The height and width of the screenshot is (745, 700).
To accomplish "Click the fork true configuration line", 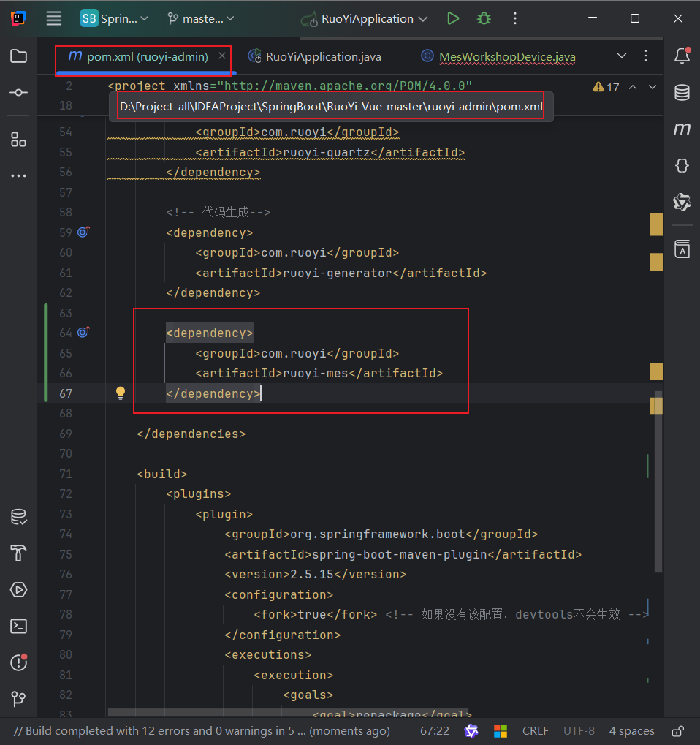I will click(316, 614).
